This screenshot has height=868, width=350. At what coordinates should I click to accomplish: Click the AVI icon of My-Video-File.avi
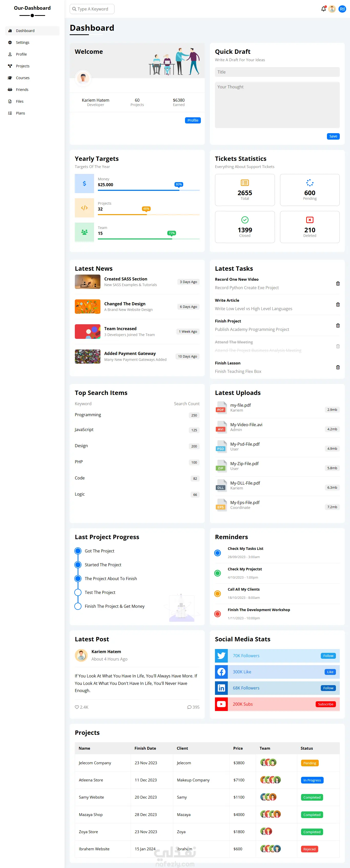point(221,427)
